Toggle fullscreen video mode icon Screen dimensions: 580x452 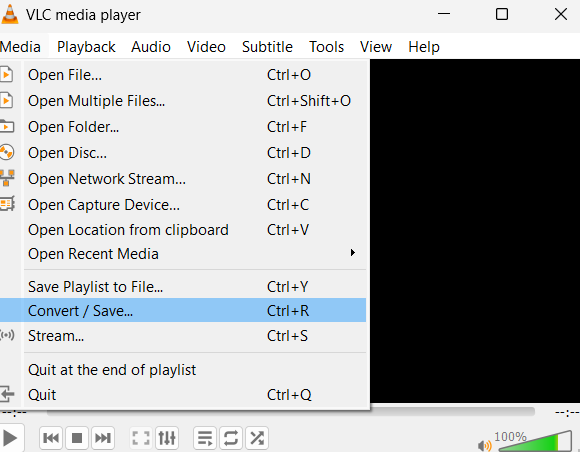[141, 438]
